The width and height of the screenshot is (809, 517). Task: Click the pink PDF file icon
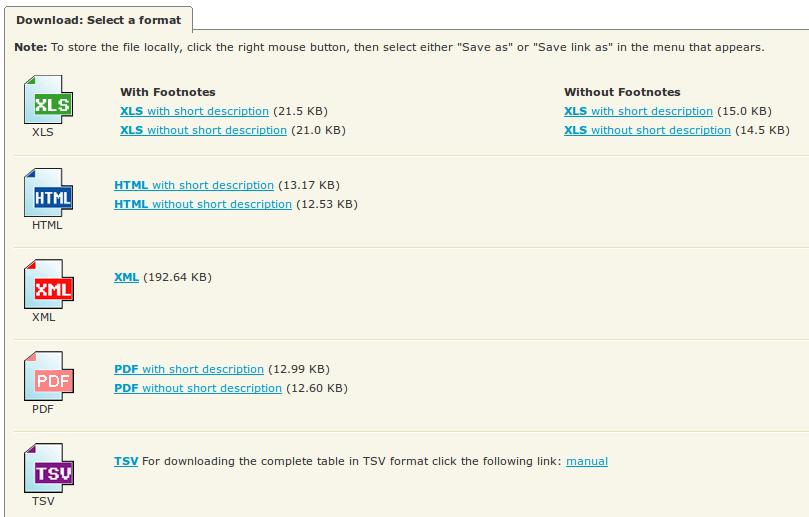(48, 376)
